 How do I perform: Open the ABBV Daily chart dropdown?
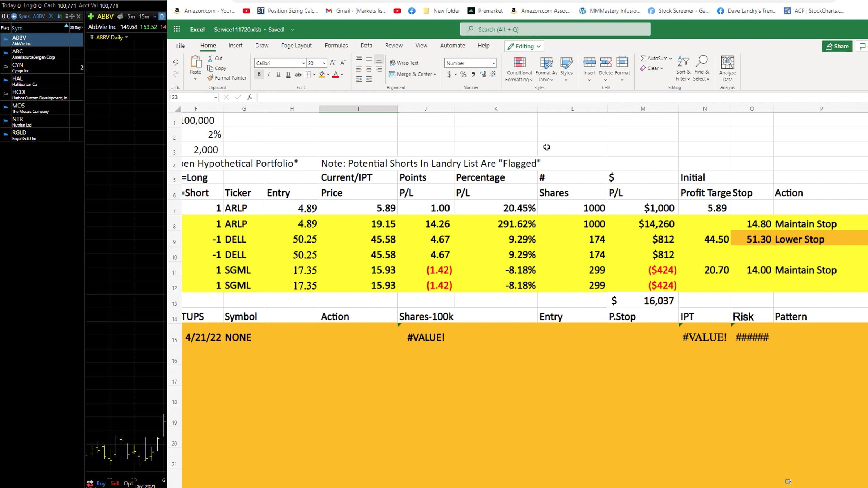(x=126, y=37)
